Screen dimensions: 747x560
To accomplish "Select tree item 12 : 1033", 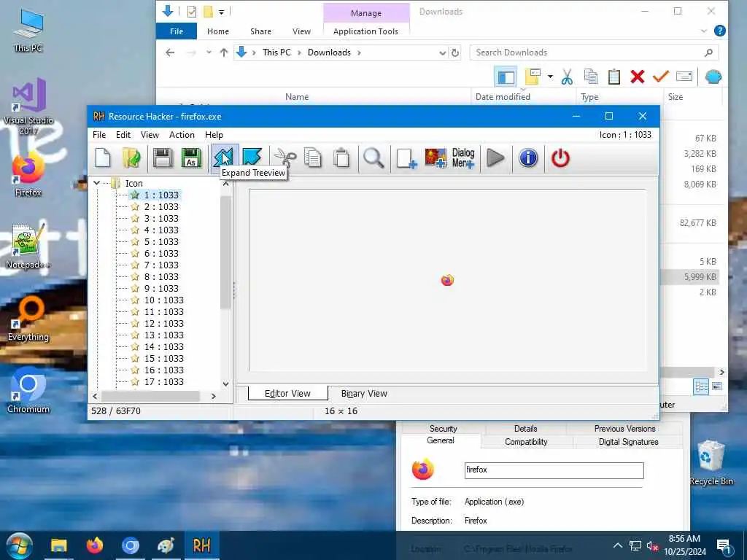I will tap(163, 323).
